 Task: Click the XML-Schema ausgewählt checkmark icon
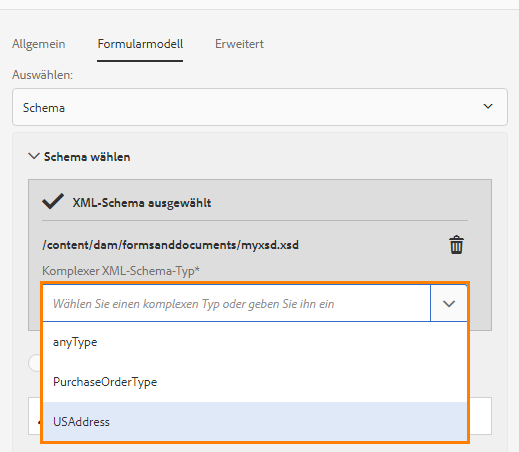tap(53, 201)
